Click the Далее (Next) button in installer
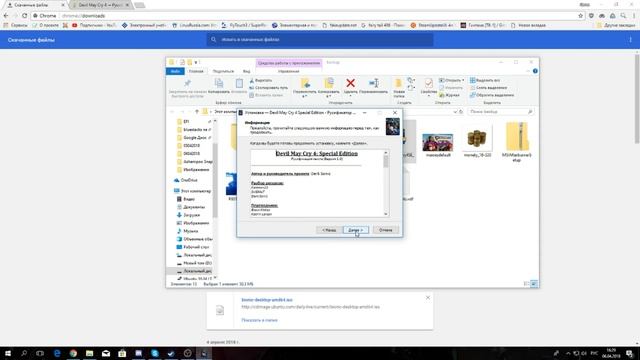 (x=356, y=230)
